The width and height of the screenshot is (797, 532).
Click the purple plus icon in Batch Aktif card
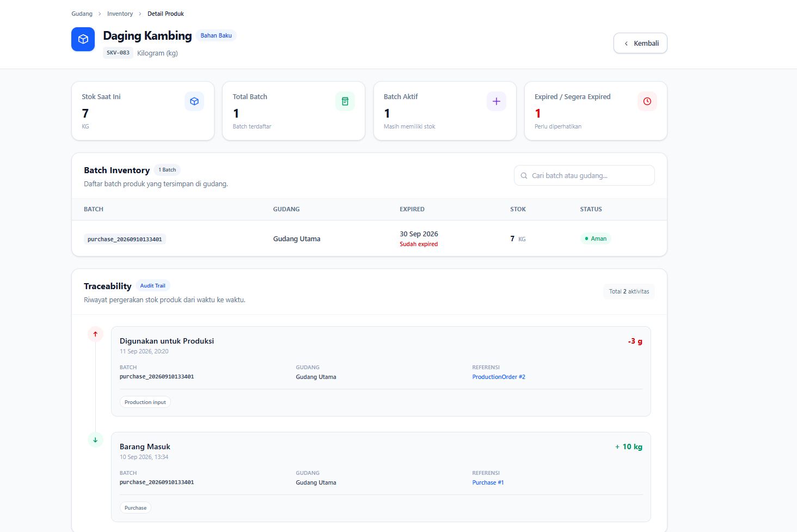tap(496, 101)
